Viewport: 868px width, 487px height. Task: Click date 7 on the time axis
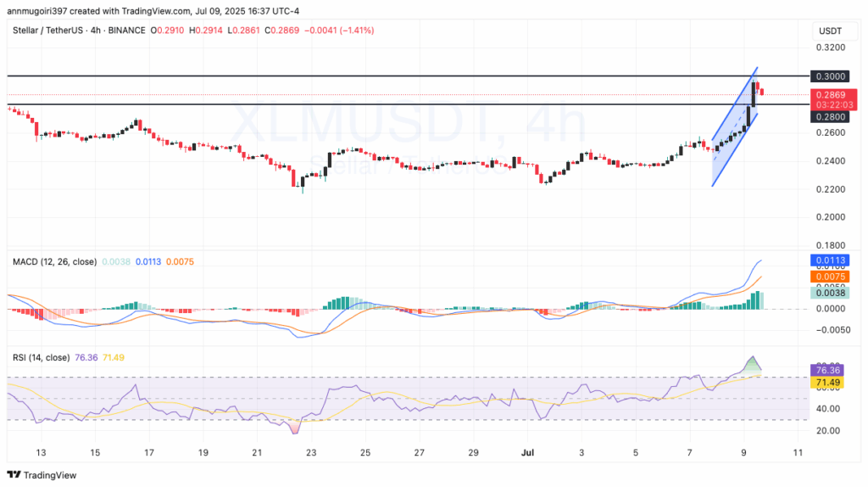pyautogui.click(x=690, y=453)
